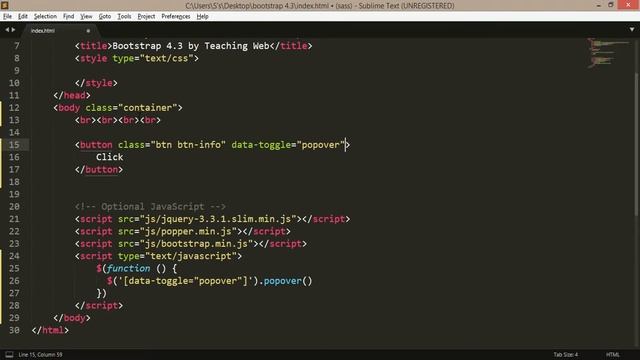Place cursor on the word Click
Image resolution: width=640 pixels, height=360 pixels.
(109, 157)
